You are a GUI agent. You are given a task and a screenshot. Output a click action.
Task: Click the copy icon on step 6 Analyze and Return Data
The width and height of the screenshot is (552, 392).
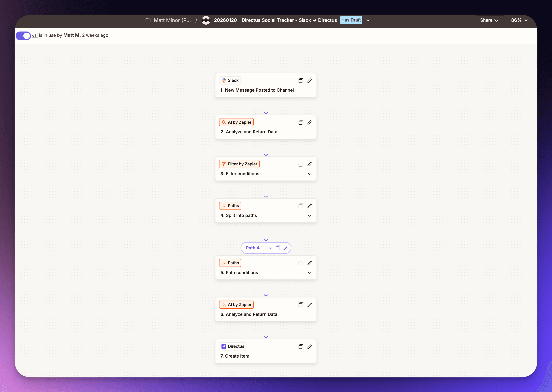pos(301,305)
